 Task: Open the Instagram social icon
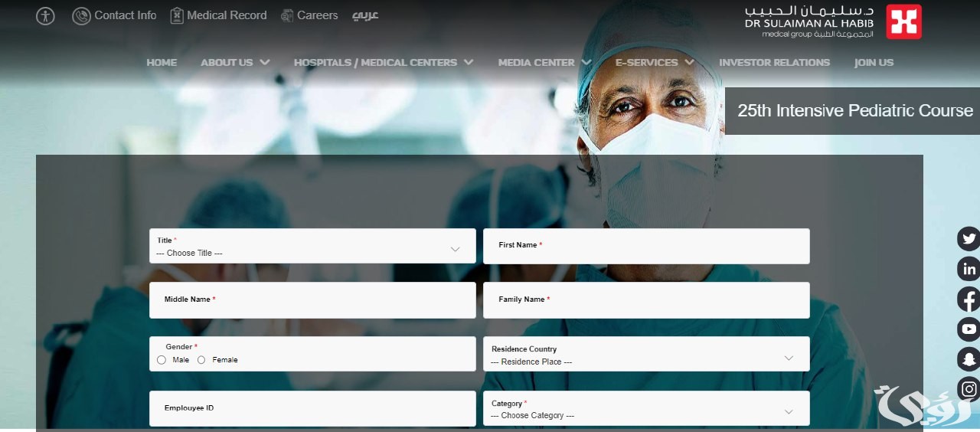click(x=969, y=388)
